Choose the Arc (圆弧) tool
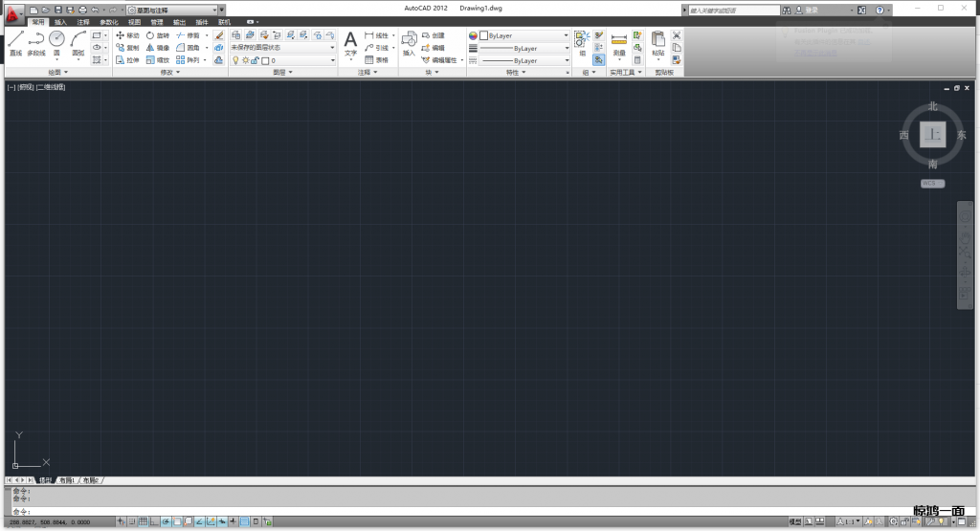This screenshot has height=531, width=980. [x=78, y=42]
